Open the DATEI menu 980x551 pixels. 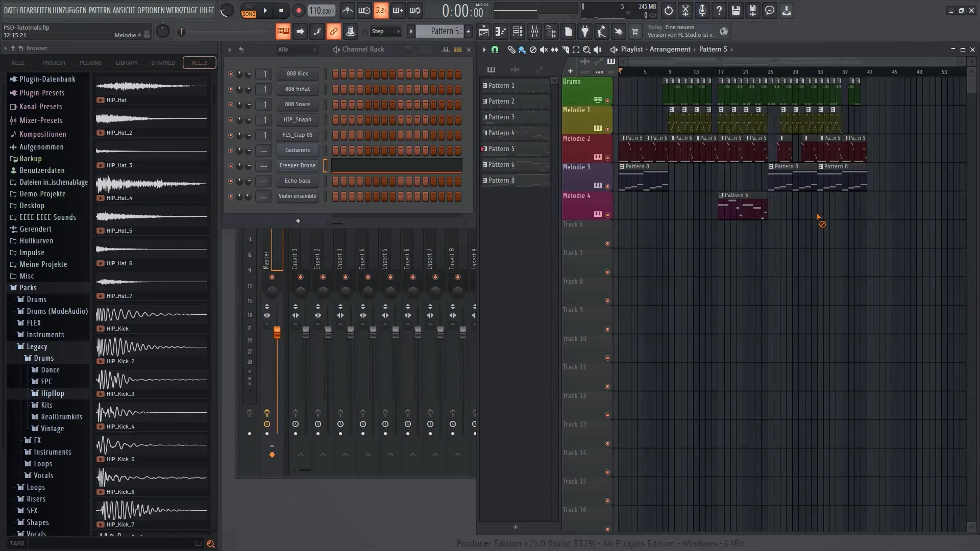11,10
